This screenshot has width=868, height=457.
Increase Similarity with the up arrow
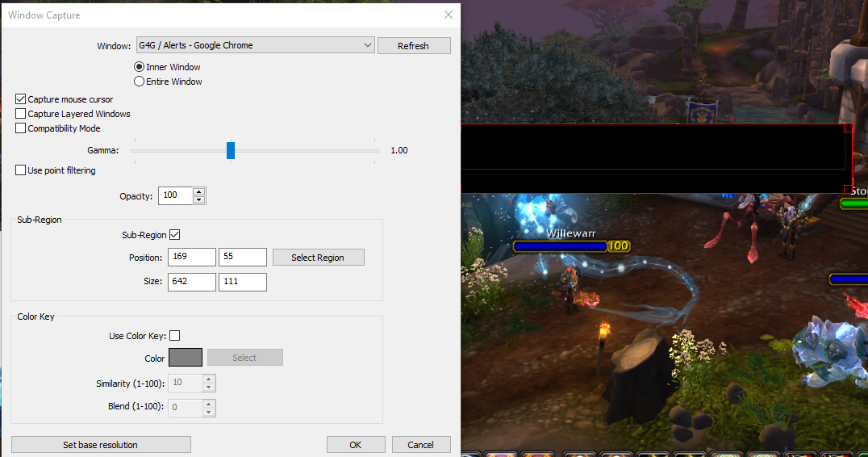[209, 379]
